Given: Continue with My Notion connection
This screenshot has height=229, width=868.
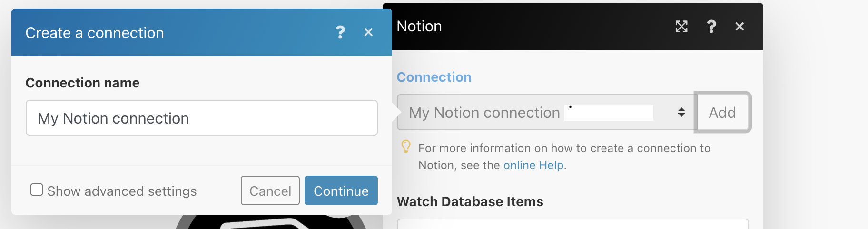Looking at the screenshot, I should [x=341, y=191].
